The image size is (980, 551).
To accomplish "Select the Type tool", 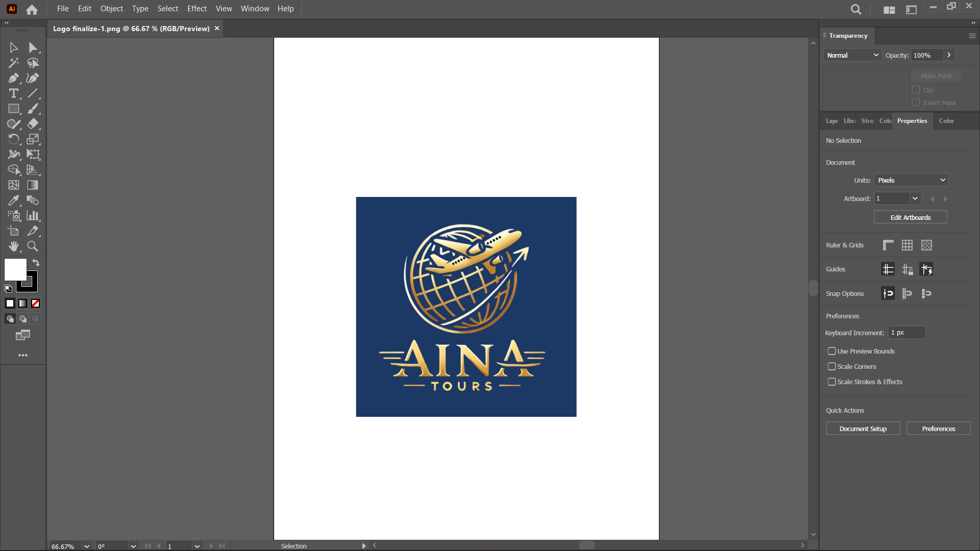I will pyautogui.click(x=14, y=93).
